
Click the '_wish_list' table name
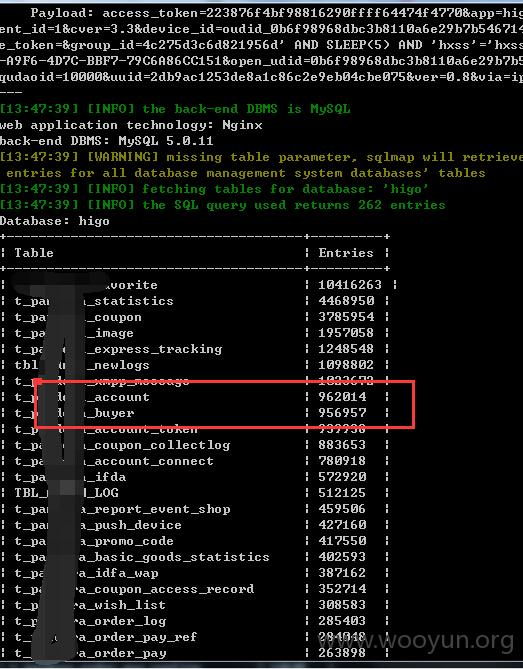pos(90,605)
